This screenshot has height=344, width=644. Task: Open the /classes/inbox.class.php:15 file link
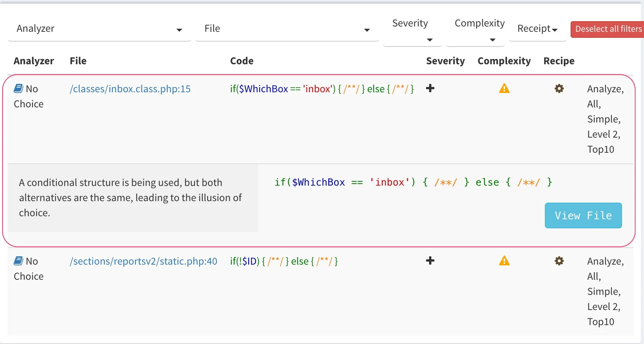[x=130, y=89]
